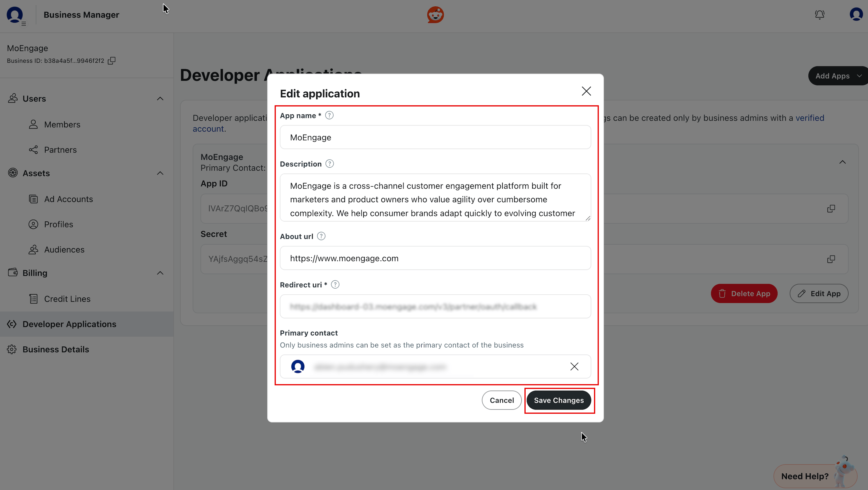868x490 pixels.
Task: Click the Business Manager title
Action: pyautogui.click(x=81, y=15)
